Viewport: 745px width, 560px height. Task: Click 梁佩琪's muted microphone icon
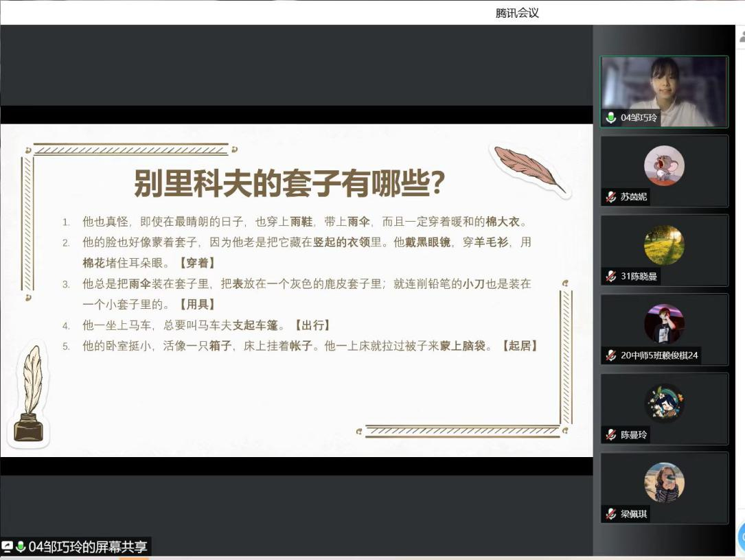[x=610, y=513]
